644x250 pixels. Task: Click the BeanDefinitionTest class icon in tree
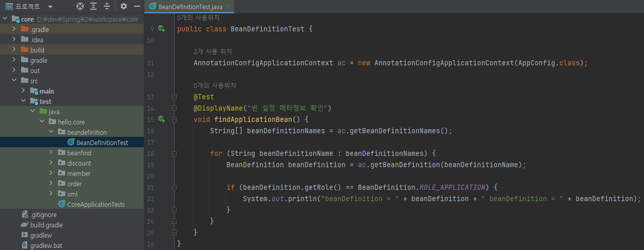pos(71,142)
